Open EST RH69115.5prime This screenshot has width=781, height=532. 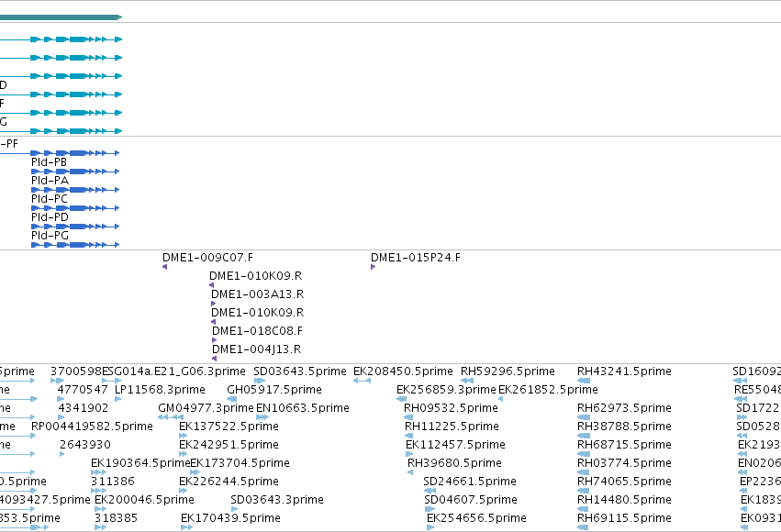(x=624, y=518)
